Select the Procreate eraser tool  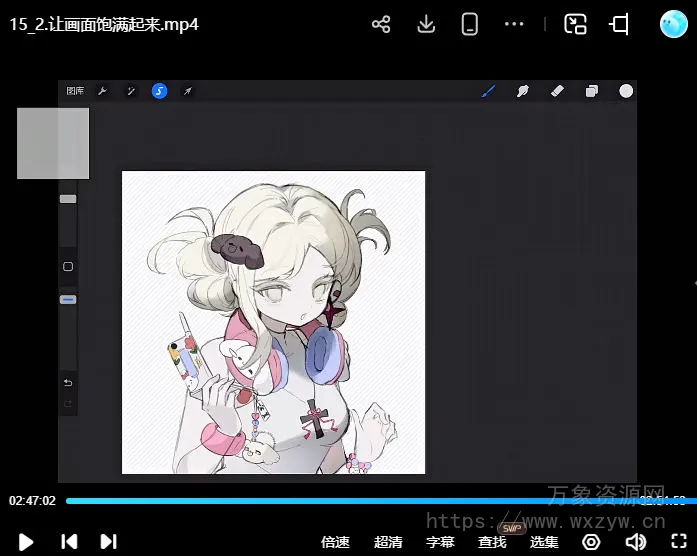click(x=558, y=91)
